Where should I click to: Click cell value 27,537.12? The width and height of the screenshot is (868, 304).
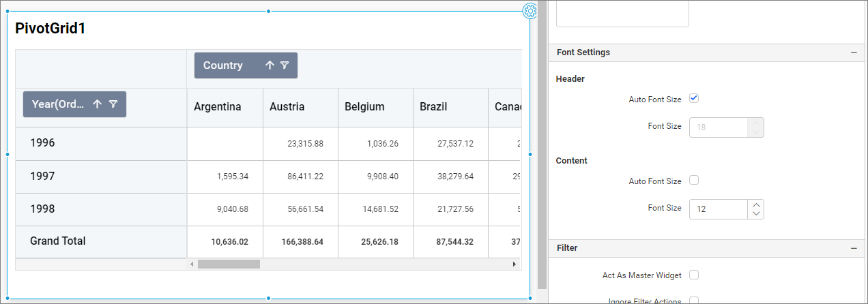(455, 144)
